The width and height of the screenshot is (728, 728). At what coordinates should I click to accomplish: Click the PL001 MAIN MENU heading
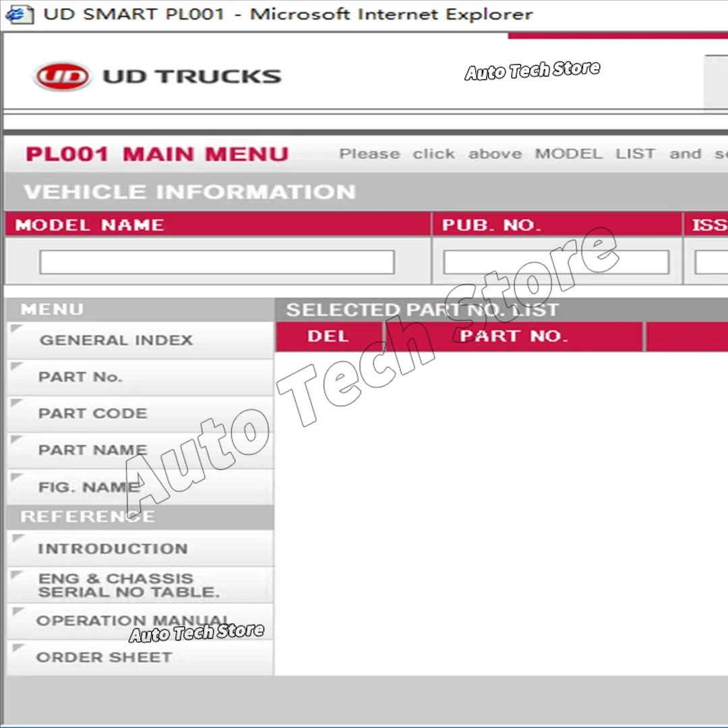click(156, 154)
